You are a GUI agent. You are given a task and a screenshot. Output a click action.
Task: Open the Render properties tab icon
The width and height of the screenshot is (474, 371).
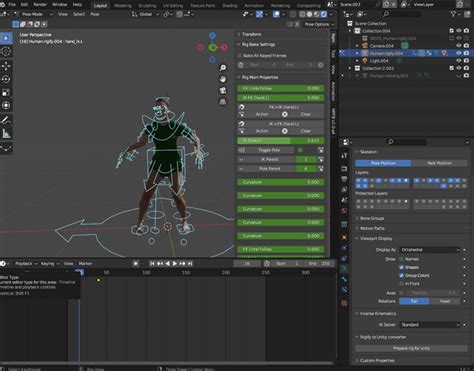[x=344, y=169]
